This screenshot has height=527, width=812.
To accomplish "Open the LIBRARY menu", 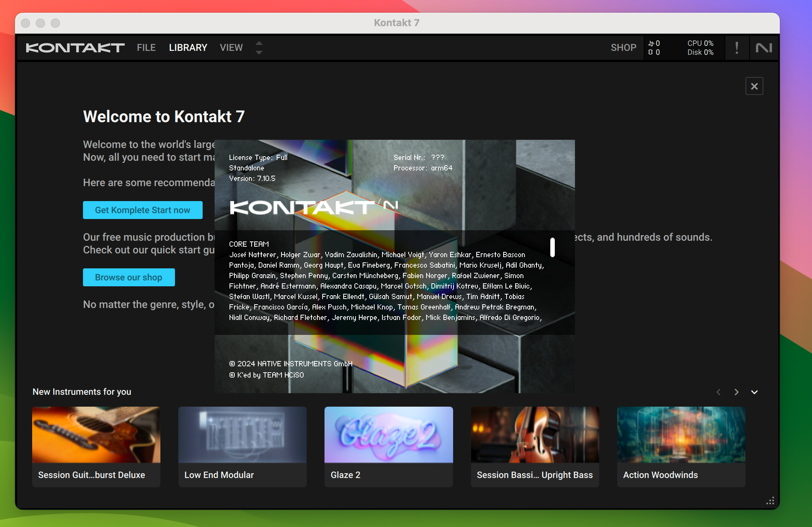I will [x=188, y=47].
